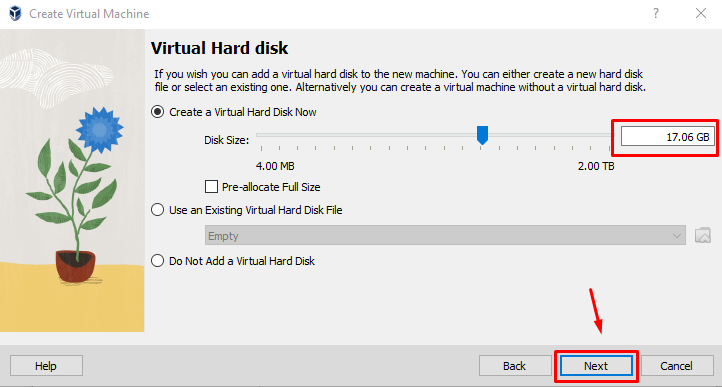Click the Virtual Hard disk heading
The image size is (722, 387).
click(x=220, y=48)
